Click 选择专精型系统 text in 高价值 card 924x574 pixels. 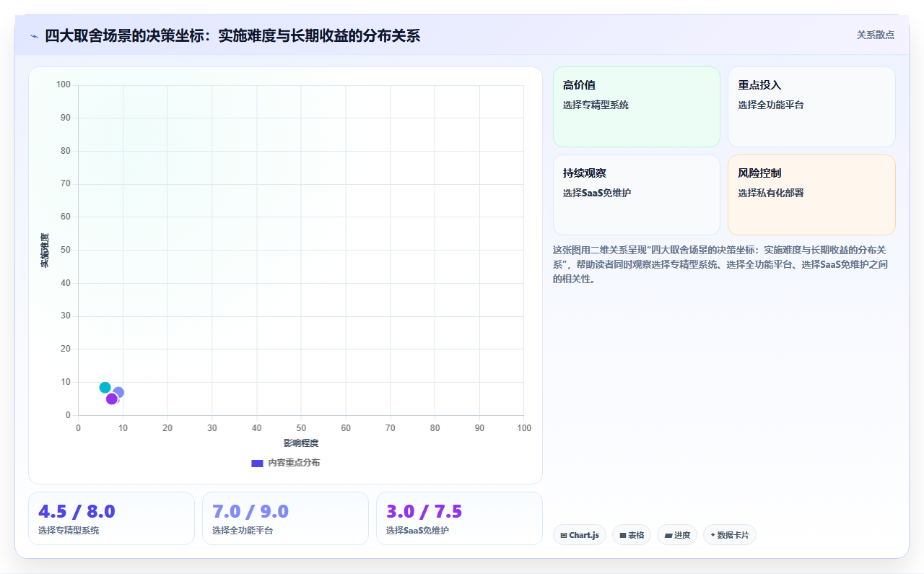596,105
